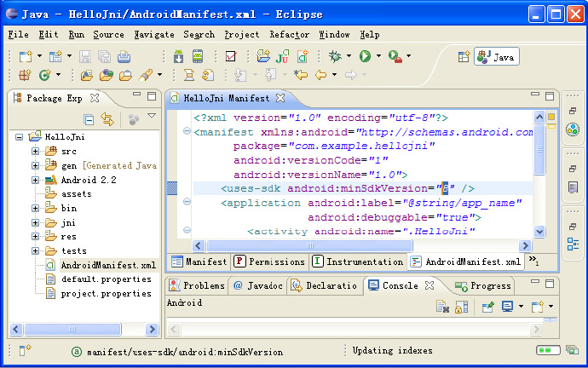Click the Scroll Lock console icon
The width and height of the screenshot is (588, 368).
461,307
